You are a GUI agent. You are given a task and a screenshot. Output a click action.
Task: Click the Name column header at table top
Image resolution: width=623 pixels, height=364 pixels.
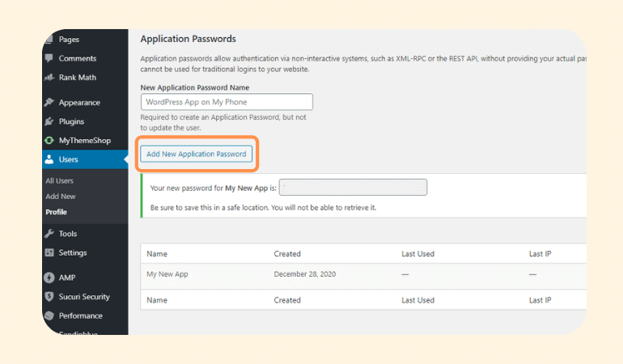coord(157,254)
